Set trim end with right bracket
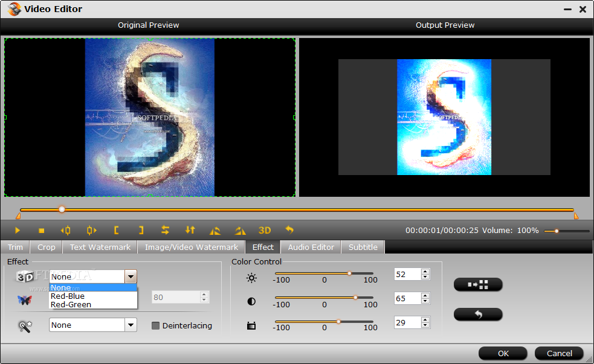This screenshot has width=594, height=364. point(141,230)
